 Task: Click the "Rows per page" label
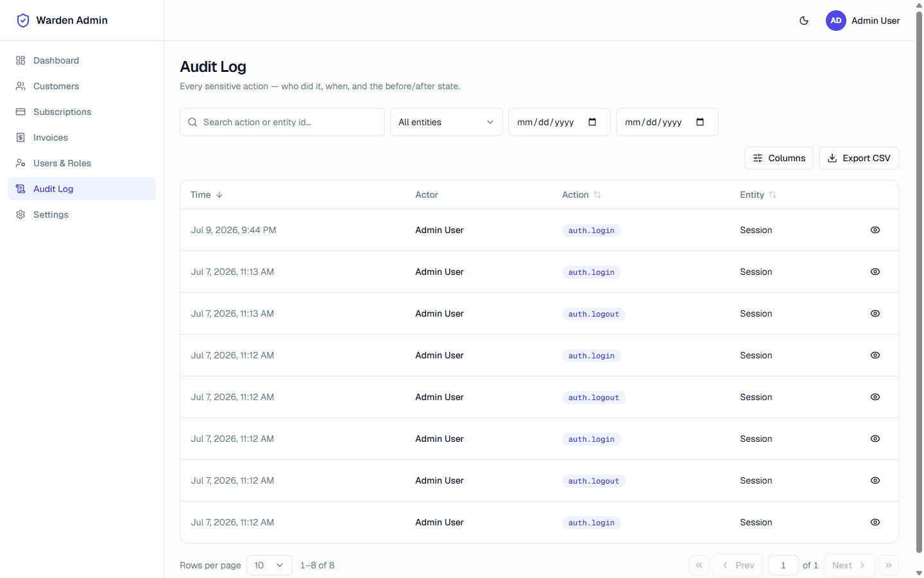(210, 565)
